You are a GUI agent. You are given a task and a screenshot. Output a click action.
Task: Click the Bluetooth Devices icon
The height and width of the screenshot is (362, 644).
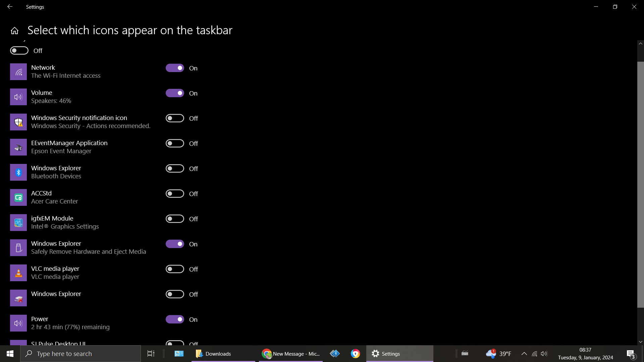pos(18,172)
